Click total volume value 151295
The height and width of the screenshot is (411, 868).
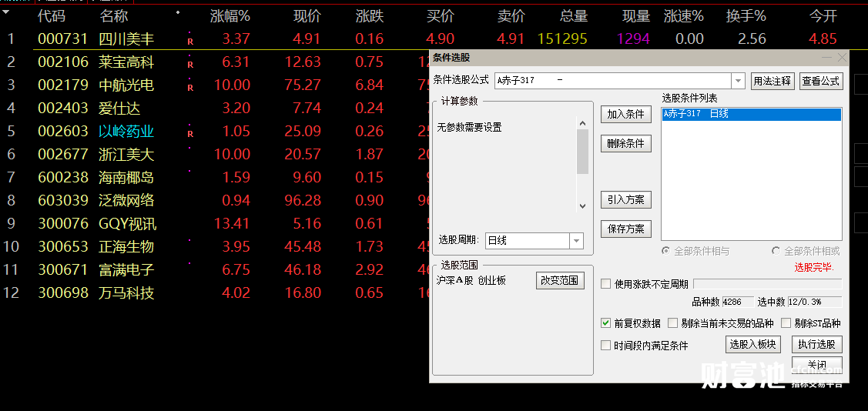[x=562, y=38]
